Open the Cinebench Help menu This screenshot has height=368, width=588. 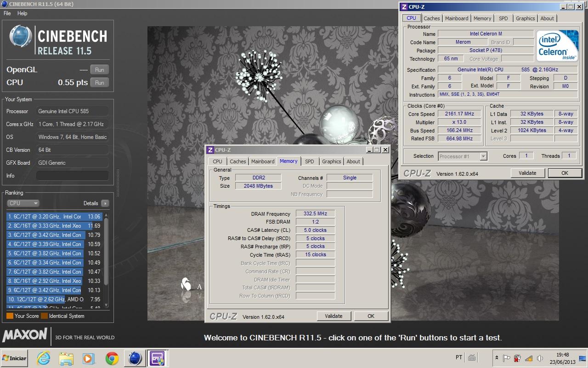[23, 13]
